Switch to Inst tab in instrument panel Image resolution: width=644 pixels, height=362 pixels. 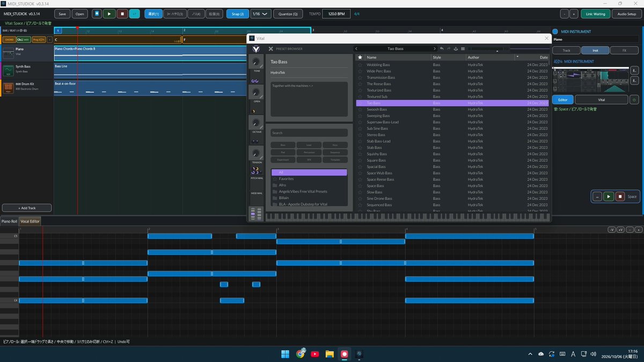pos(595,50)
